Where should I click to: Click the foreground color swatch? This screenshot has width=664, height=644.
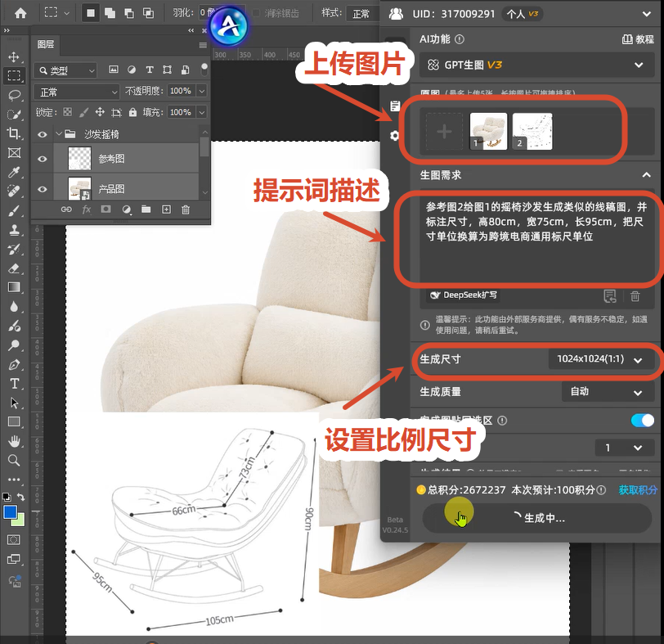coord(10,512)
